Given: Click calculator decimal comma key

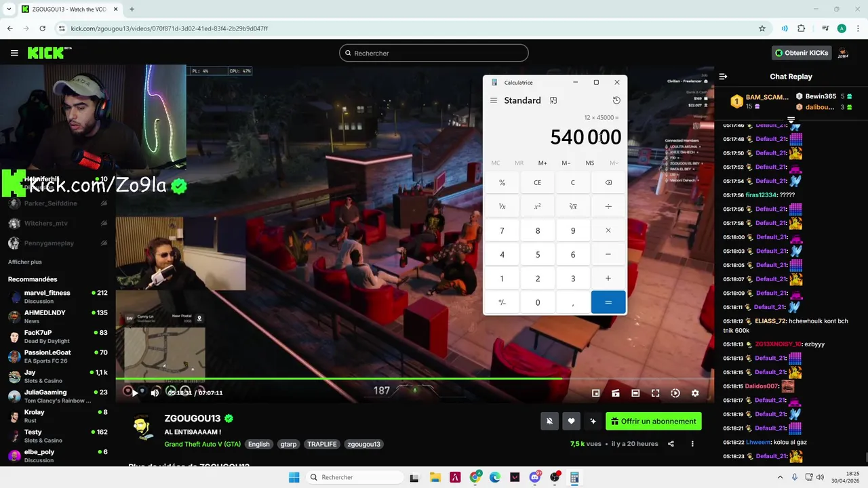Looking at the screenshot, I should coord(573,302).
